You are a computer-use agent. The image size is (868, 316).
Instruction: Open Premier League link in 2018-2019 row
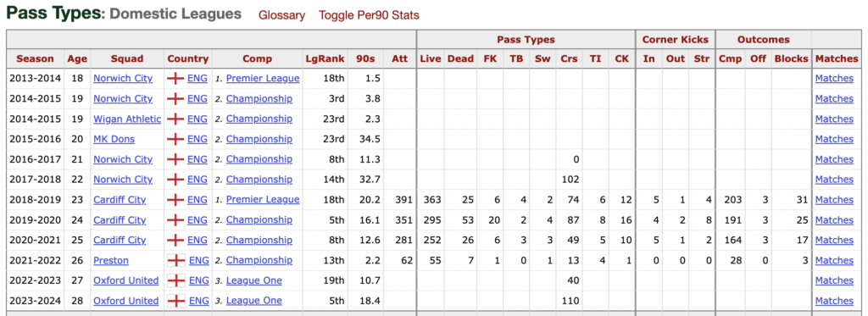263,200
